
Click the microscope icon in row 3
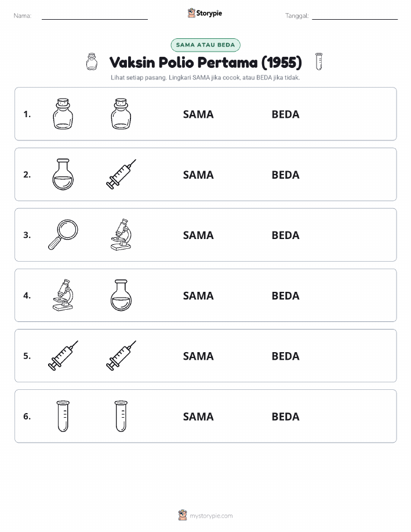tap(121, 235)
